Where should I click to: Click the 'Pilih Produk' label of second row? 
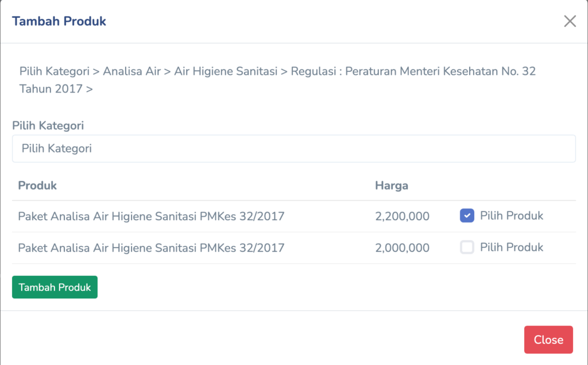click(511, 248)
